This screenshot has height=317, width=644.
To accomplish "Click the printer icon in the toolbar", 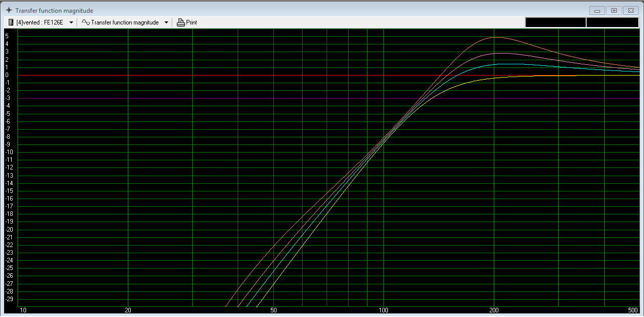I will coord(180,22).
